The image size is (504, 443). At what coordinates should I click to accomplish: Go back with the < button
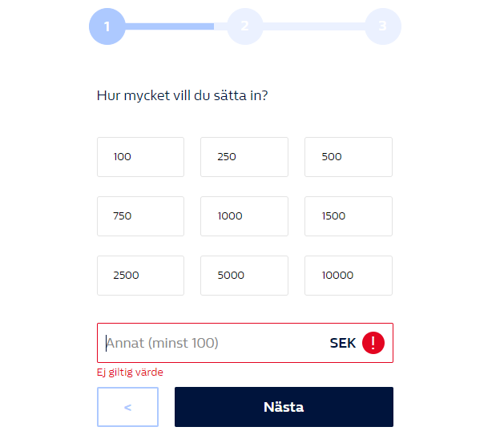pos(127,407)
